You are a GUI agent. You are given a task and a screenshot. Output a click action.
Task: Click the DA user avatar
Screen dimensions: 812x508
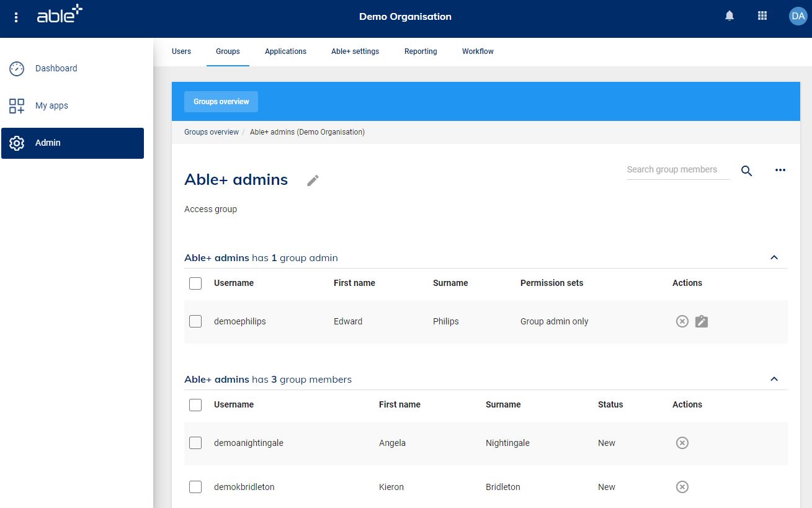pos(797,17)
